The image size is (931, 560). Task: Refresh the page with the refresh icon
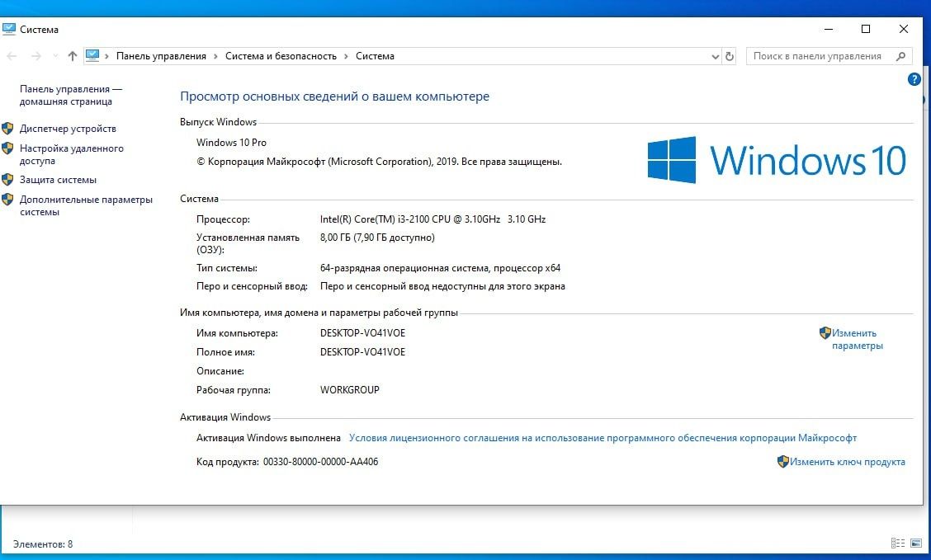[730, 56]
